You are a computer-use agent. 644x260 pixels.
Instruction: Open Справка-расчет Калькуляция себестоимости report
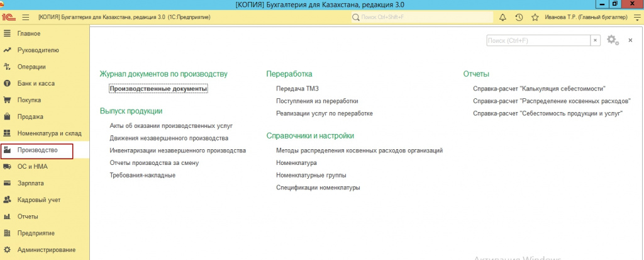click(540, 88)
